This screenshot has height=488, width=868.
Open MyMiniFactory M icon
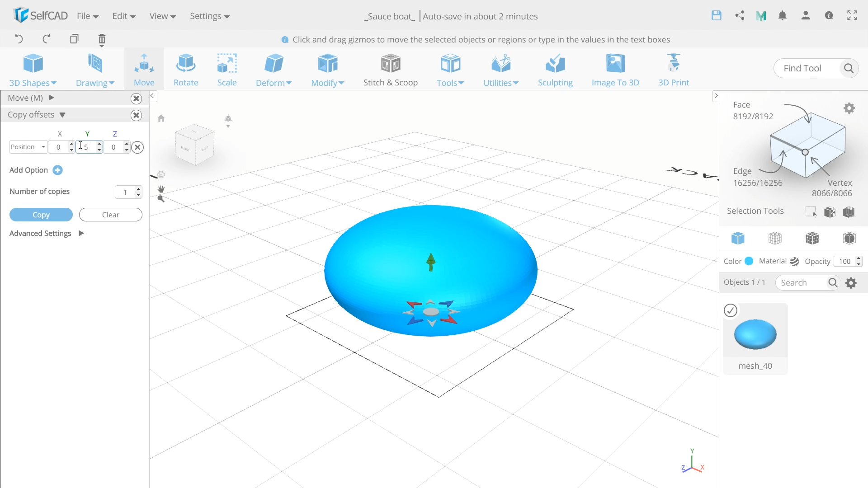pyautogui.click(x=761, y=16)
